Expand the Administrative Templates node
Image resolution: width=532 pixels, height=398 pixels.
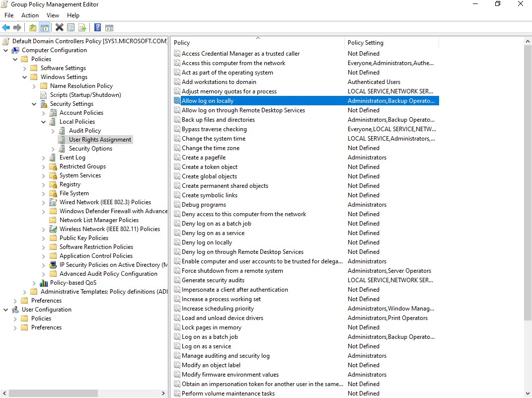24,292
